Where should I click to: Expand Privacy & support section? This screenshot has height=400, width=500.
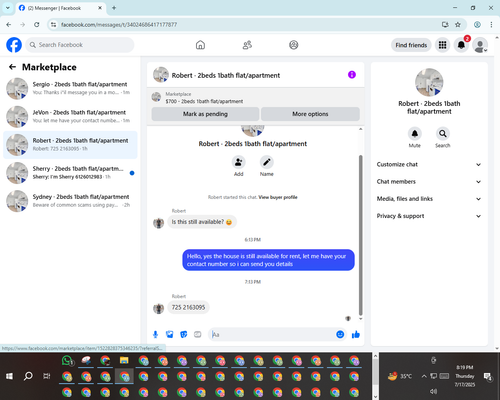429,216
